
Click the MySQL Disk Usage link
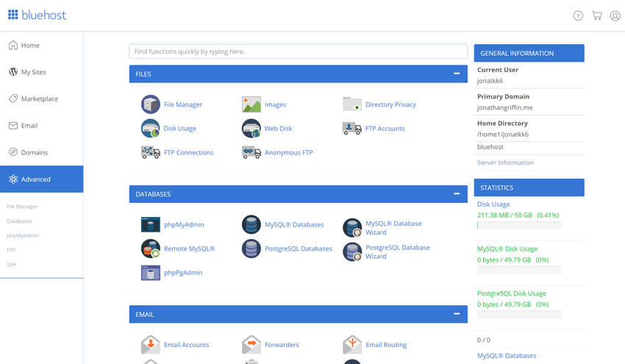coord(507,249)
